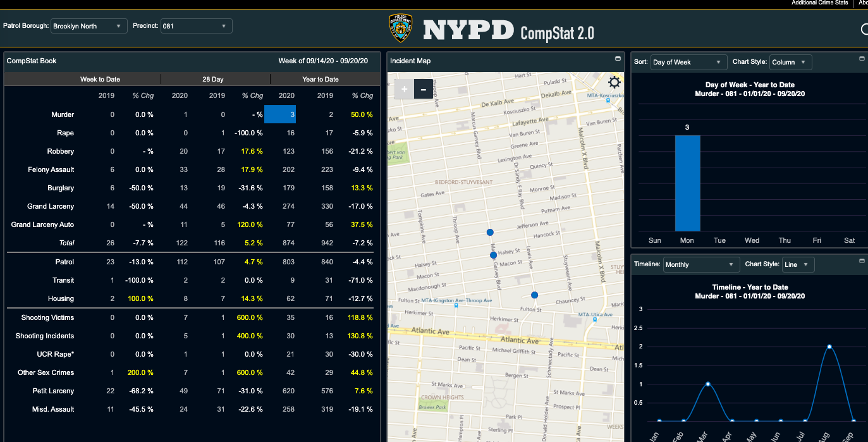Collapse the Timeline chart panel
Viewport: 868px width, 442px height.
861,261
